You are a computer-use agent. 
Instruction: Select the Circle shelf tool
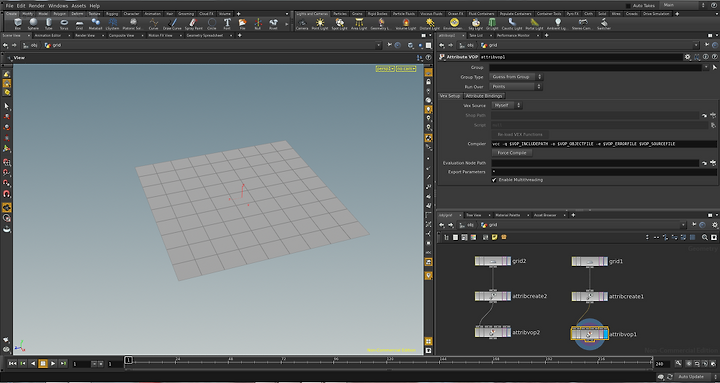[x=212, y=23]
